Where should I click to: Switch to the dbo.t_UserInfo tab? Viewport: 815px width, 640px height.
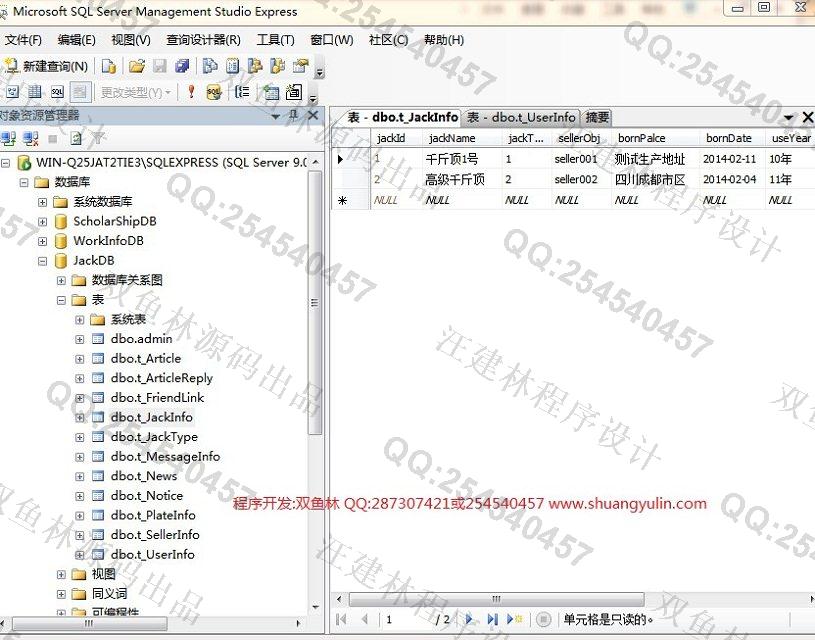pyautogui.click(x=521, y=117)
